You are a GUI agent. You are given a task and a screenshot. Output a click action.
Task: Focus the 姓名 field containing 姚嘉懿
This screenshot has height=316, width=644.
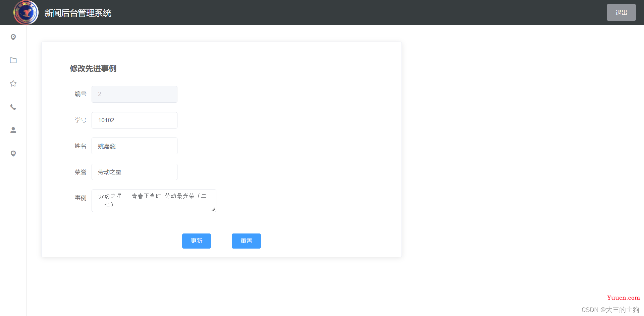(135, 146)
